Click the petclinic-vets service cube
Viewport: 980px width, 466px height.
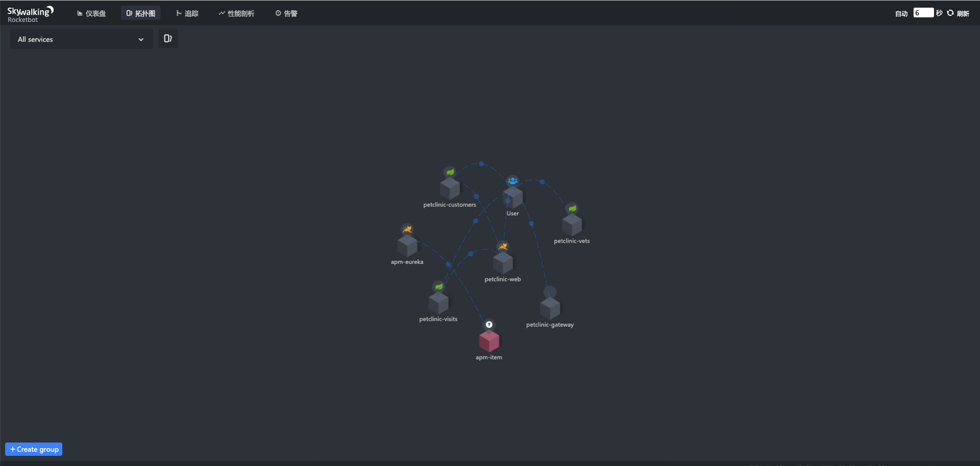[572, 225]
